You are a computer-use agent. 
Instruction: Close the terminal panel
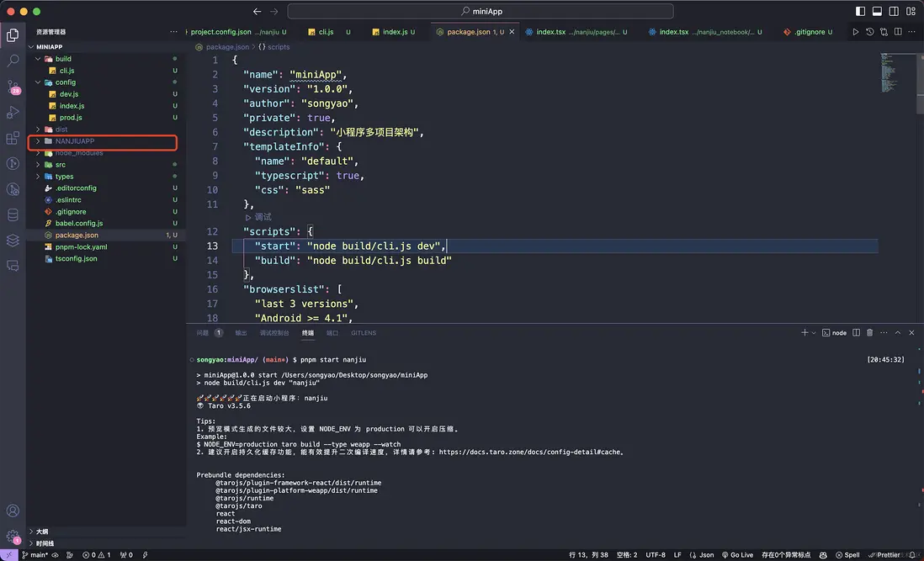(x=911, y=332)
